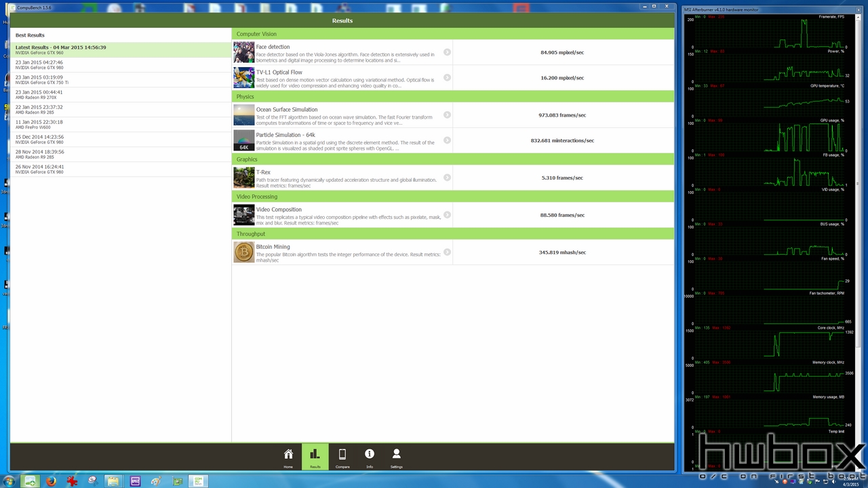The width and height of the screenshot is (868, 488).
Task: Open the red splat taskbar icon
Action: tap(72, 481)
